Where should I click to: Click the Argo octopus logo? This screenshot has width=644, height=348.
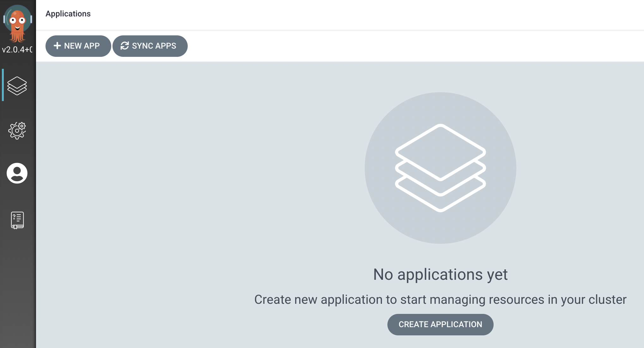click(17, 24)
